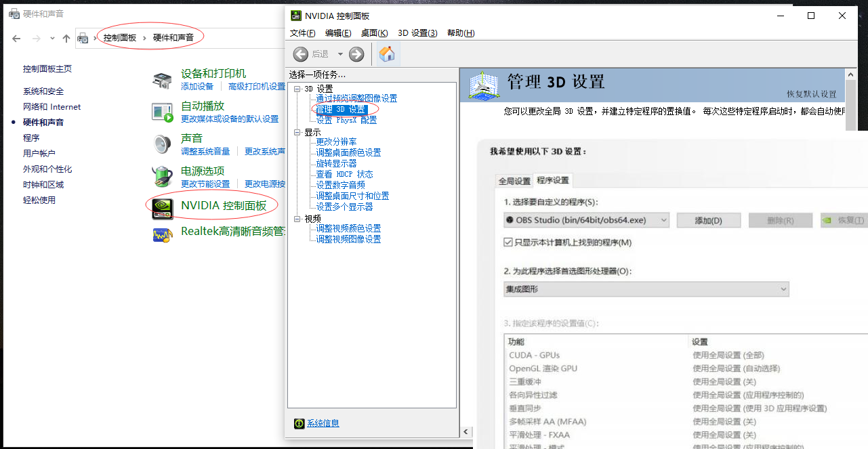Open the 编辑(E) menu
This screenshot has height=449, width=868.
coord(338,33)
